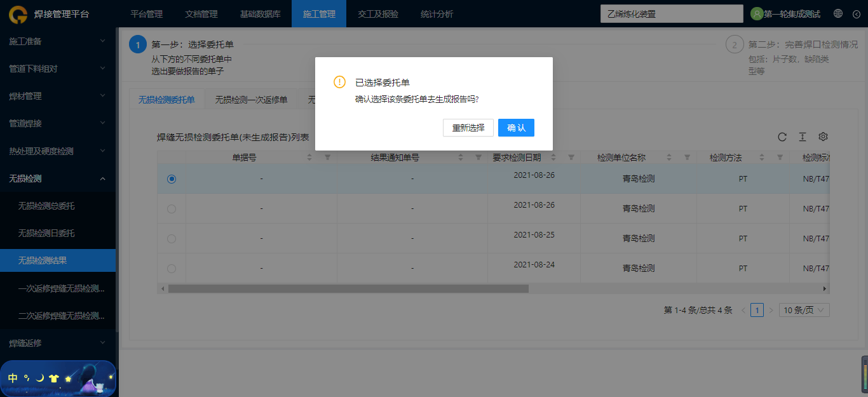Image resolution: width=868 pixels, height=397 pixels.
Task: Click the 重新选择 button in the dialog
Action: coord(468,128)
